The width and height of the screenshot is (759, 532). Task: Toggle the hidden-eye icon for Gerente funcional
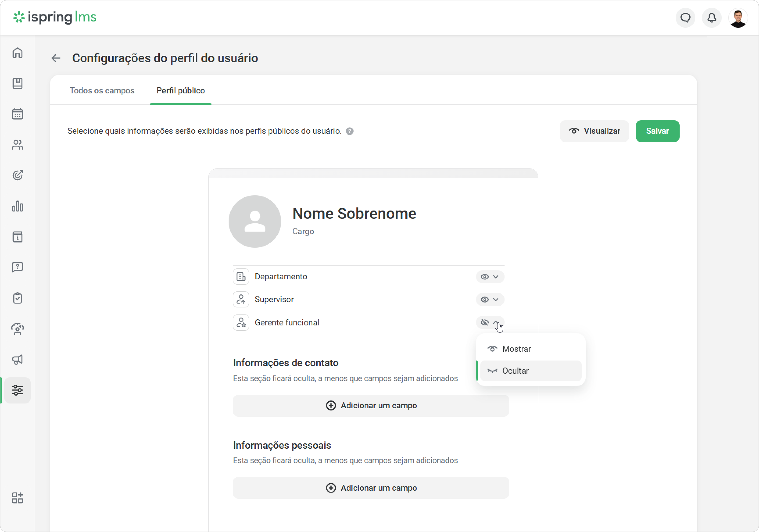coord(485,323)
